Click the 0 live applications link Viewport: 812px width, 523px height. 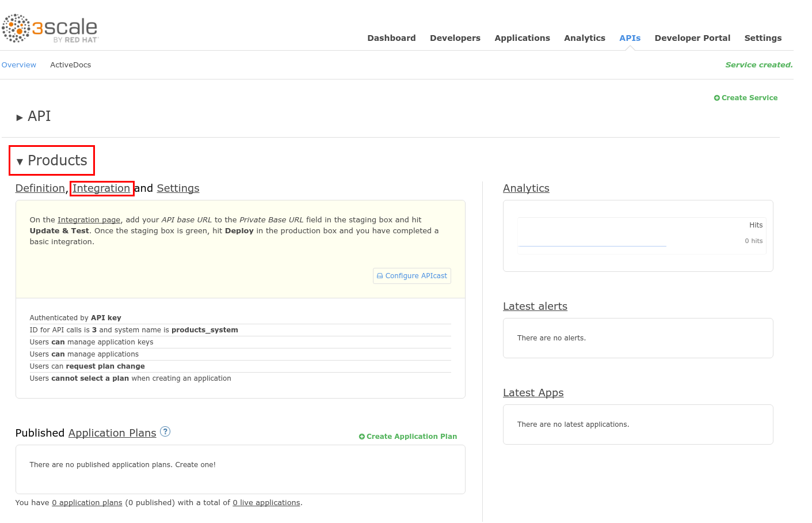pos(266,503)
